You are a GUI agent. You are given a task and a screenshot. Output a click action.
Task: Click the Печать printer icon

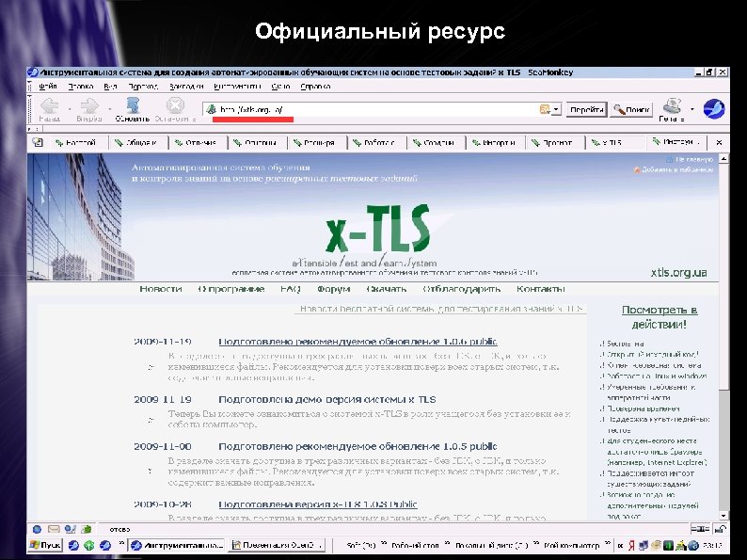click(x=672, y=105)
